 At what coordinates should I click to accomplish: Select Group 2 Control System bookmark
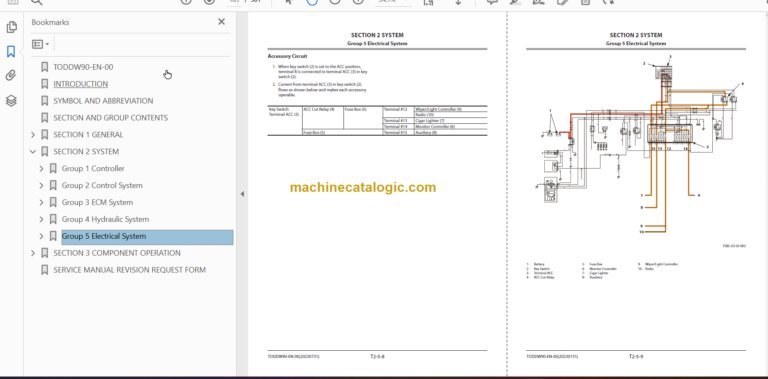click(x=102, y=185)
